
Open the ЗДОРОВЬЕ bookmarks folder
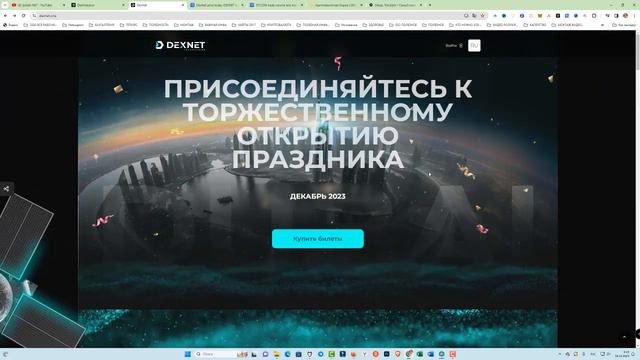coord(373,25)
